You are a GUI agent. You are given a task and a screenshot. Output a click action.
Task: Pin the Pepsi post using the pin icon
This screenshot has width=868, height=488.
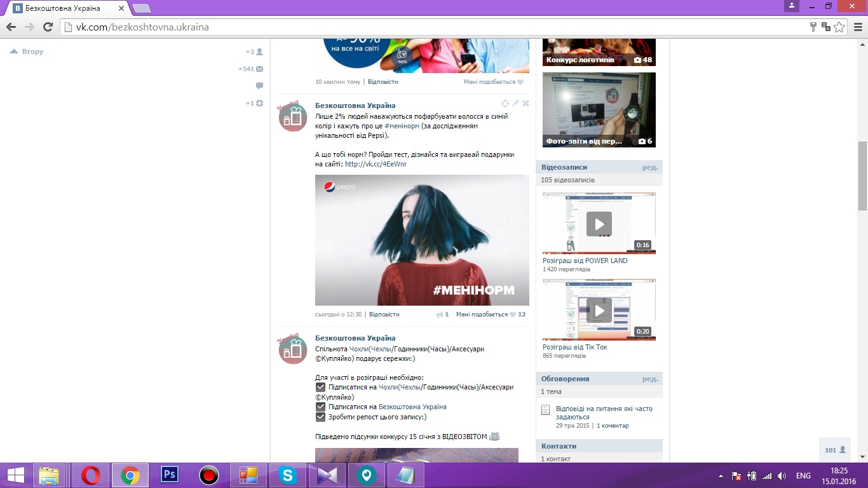(505, 103)
